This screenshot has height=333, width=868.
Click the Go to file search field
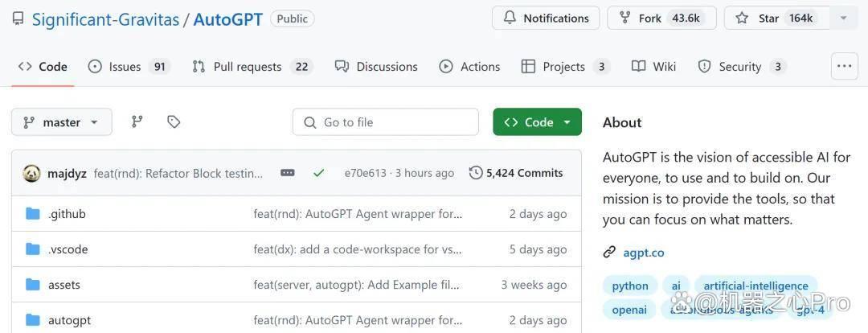[385, 122]
